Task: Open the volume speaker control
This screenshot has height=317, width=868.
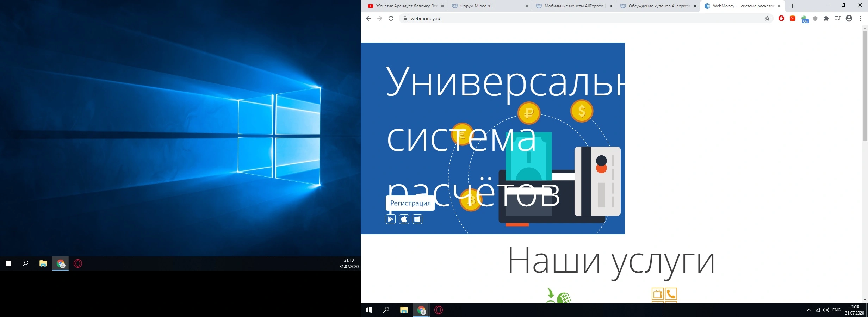Action: point(826,310)
